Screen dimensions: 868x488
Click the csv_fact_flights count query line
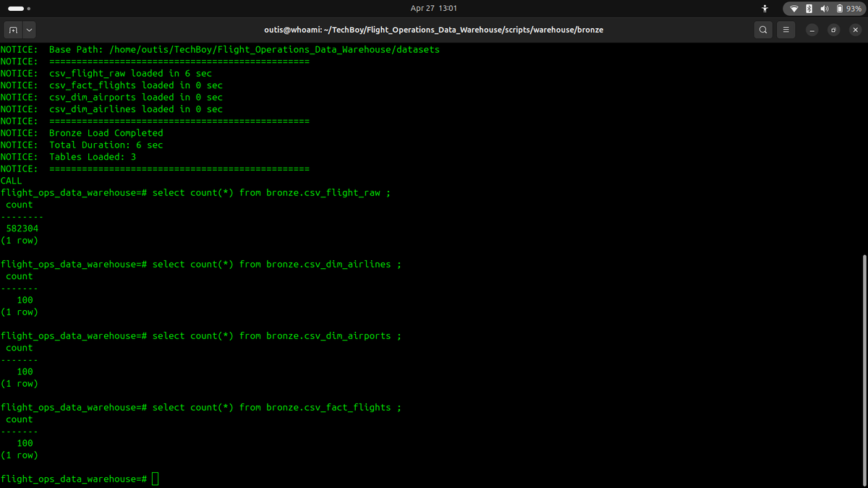pos(201,408)
